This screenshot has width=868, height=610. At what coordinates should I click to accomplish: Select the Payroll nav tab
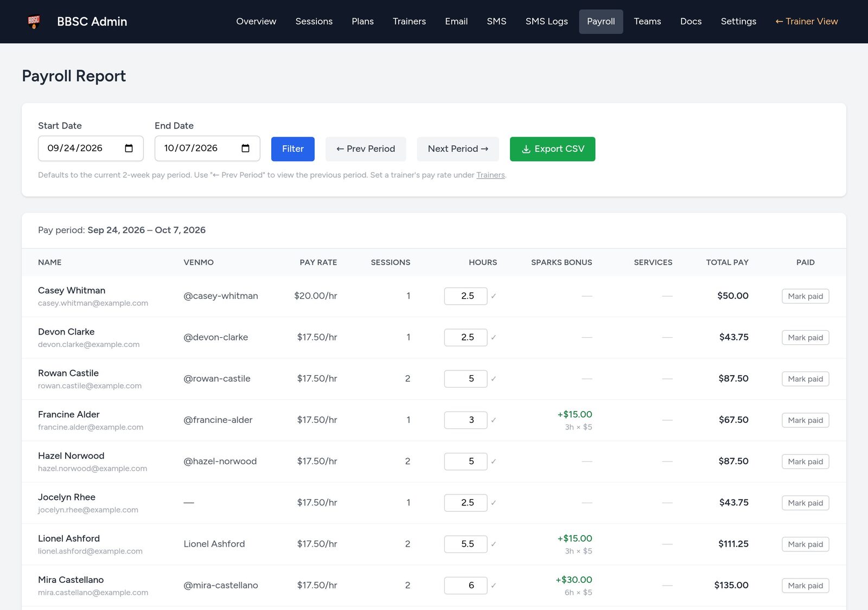coord(601,22)
